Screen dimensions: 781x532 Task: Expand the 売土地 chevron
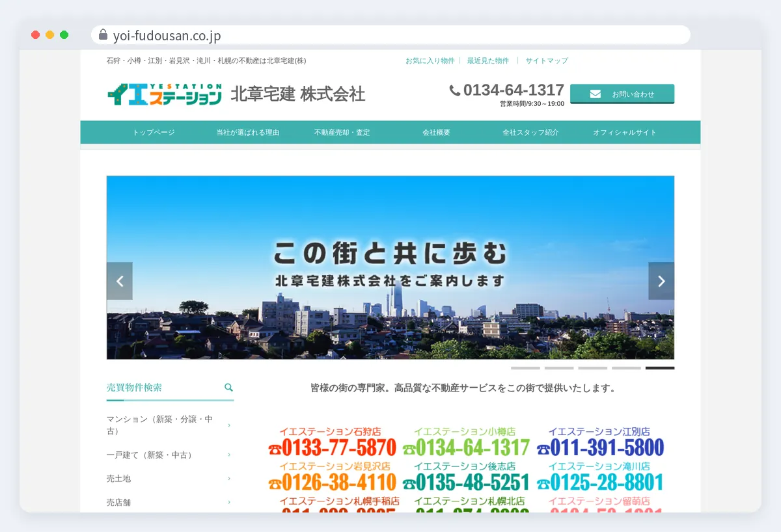tap(229, 479)
